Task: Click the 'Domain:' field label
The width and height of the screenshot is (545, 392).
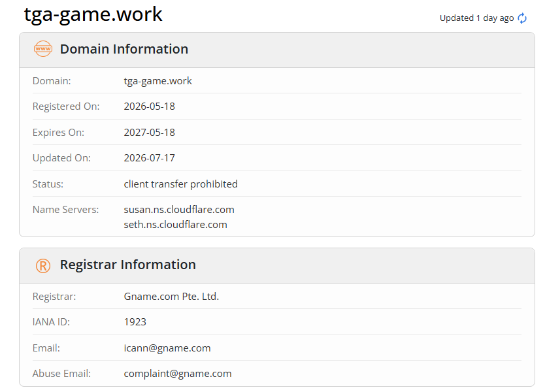Action: click(x=52, y=81)
